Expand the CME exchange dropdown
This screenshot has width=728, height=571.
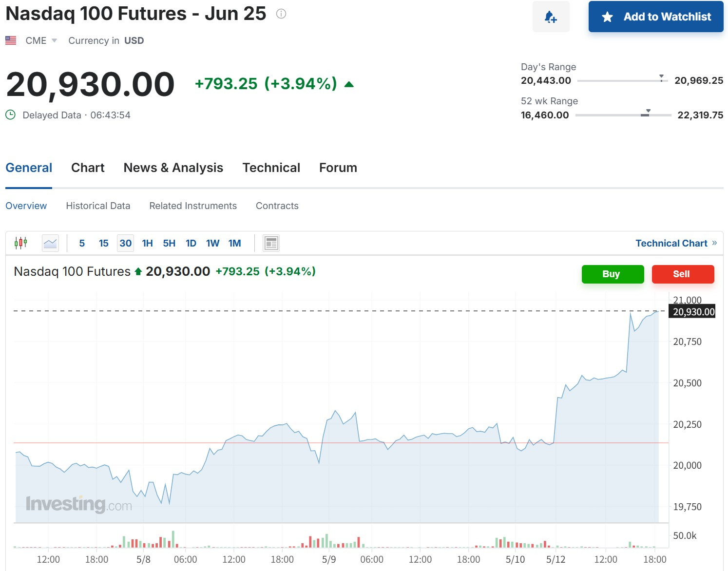[x=54, y=40]
